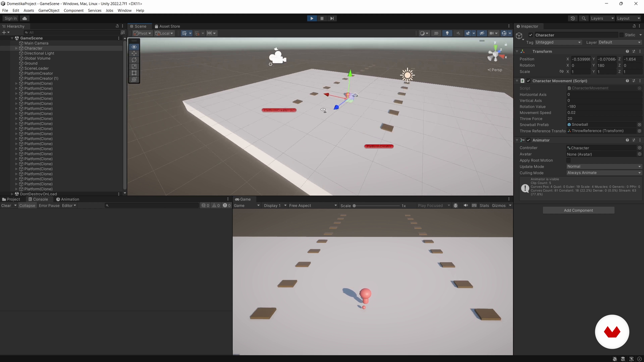Open the cloud services icon
Viewport: 644px width, 362px height.
coord(24,18)
